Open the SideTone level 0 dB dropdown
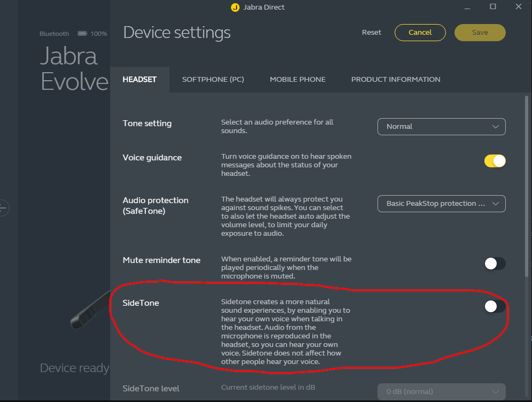 tap(442, 391)
